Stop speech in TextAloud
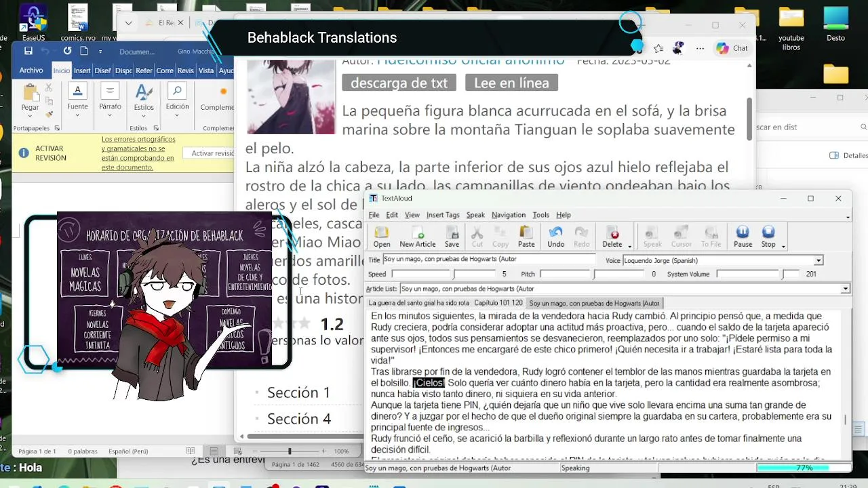The width and height of the screenshot is (868, 488). [x=768, y=236]
